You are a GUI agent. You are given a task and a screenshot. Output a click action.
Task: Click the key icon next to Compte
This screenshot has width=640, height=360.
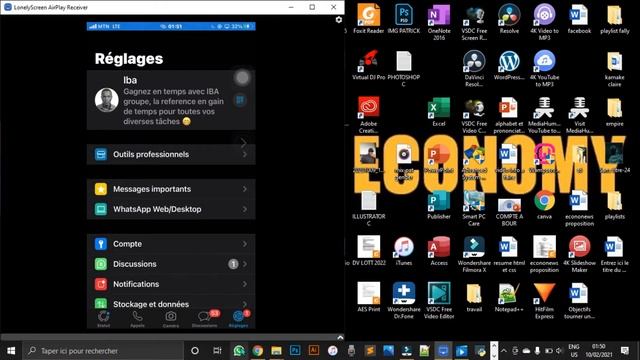pyautogui.click(x=101, y=244)
